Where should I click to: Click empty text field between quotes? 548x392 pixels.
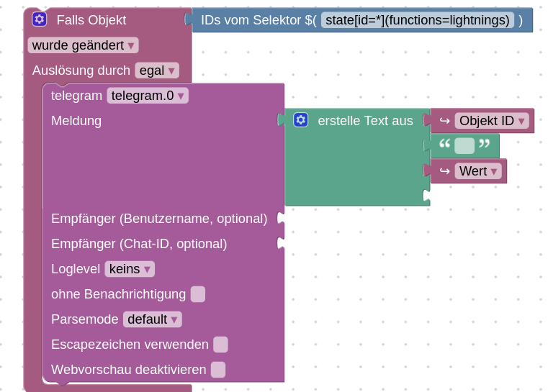[464, 146]
